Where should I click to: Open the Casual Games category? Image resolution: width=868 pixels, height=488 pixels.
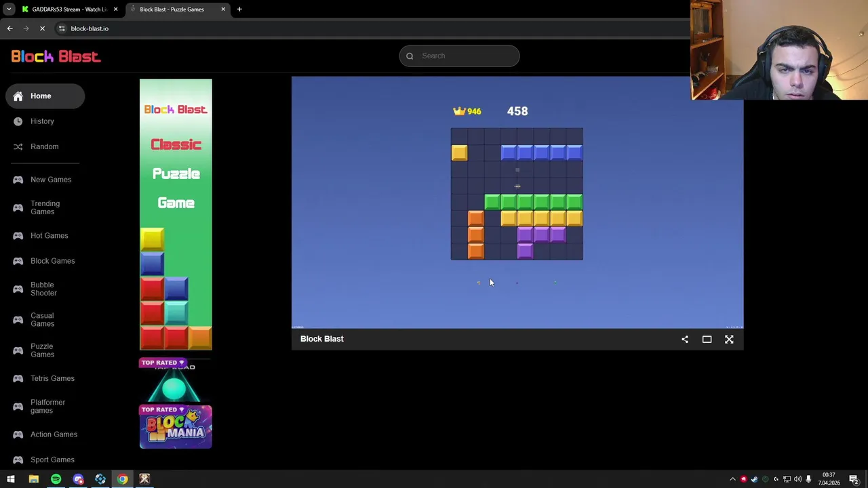[42, 319]
